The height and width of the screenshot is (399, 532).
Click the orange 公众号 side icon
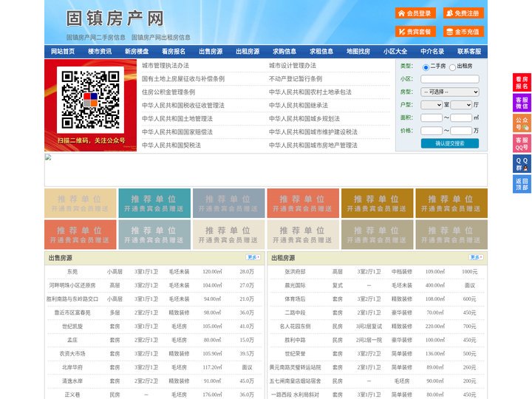(x=522, y=123)
